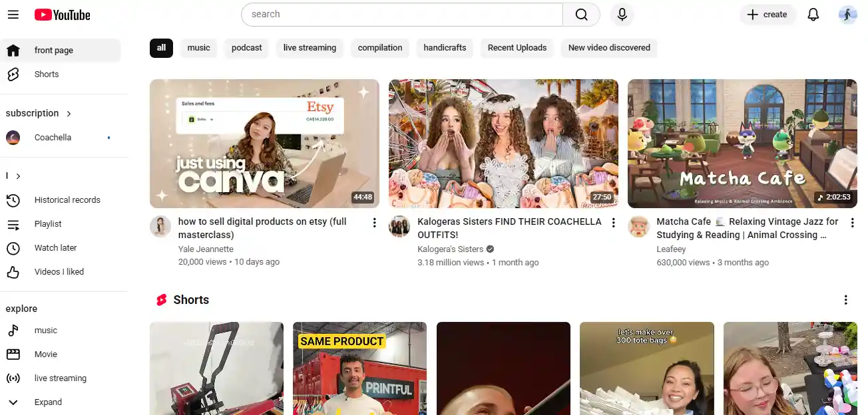Start voice search with microphone icon

622,15
